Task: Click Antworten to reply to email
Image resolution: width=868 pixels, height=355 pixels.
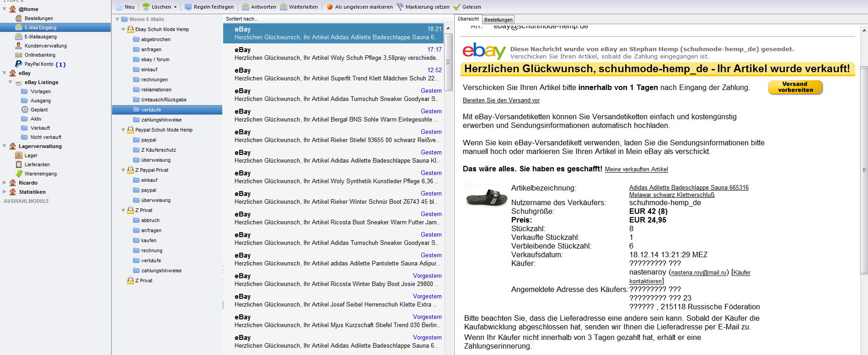Action: click(259, 7)
